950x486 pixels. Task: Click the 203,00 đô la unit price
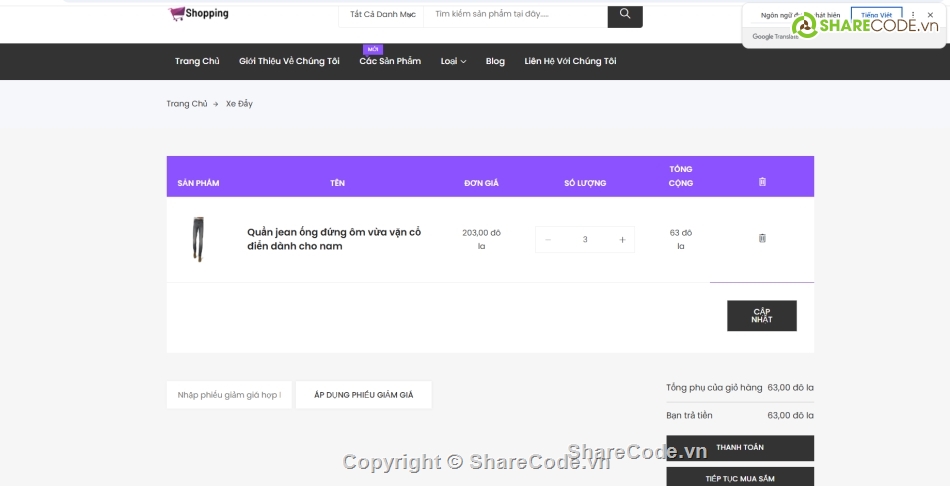tap(481, 239)
